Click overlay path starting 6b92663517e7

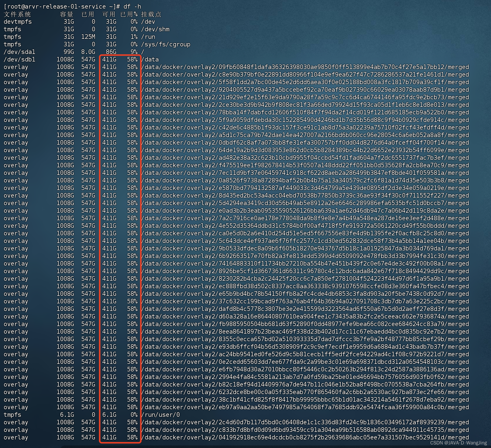[305, 256]
